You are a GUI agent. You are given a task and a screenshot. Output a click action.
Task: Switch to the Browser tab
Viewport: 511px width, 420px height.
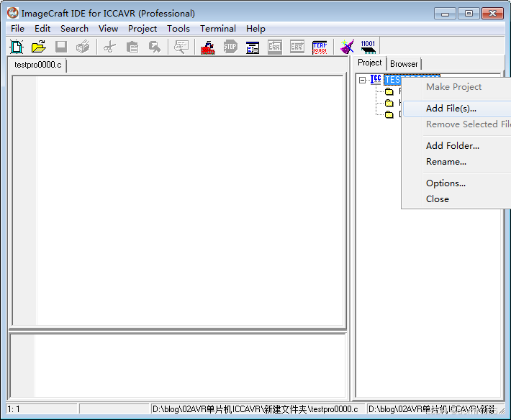coord(404,64)
